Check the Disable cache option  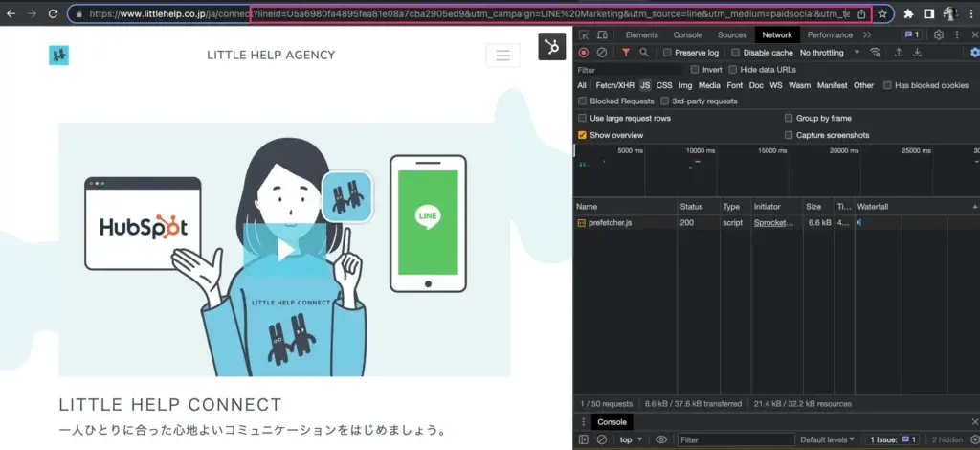click(x=737, y=53)
